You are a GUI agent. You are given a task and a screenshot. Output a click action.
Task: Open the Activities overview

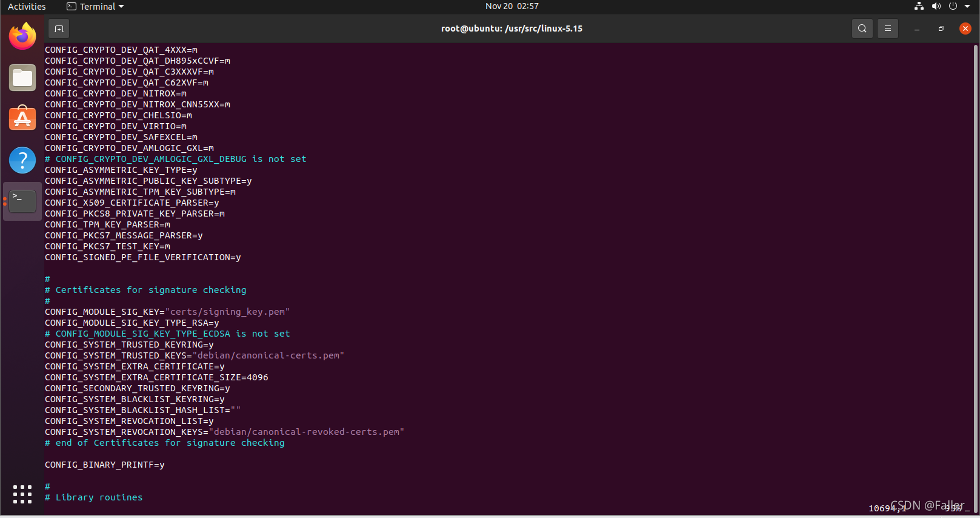(x=27, y=6)
